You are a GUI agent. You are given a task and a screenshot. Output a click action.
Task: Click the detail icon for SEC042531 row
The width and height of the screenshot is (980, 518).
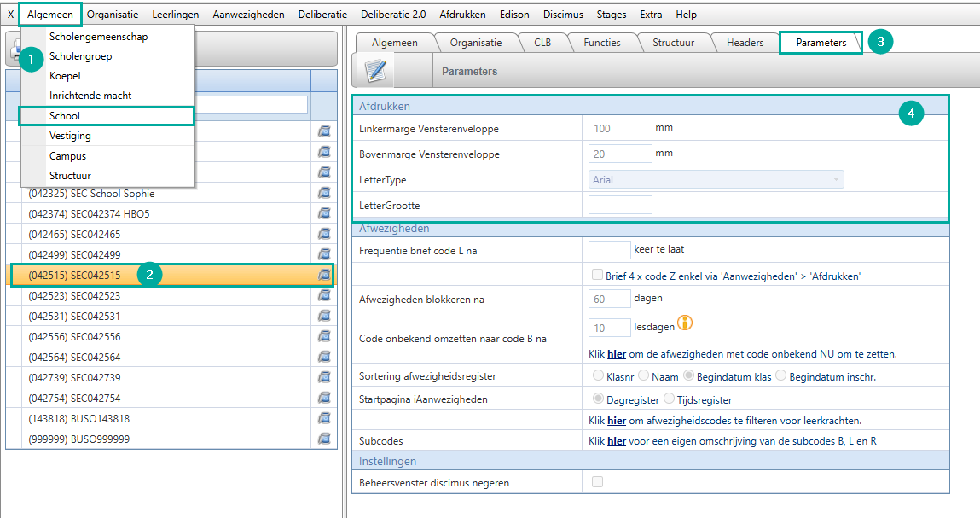pyautogui.click(x=324, y=316)
